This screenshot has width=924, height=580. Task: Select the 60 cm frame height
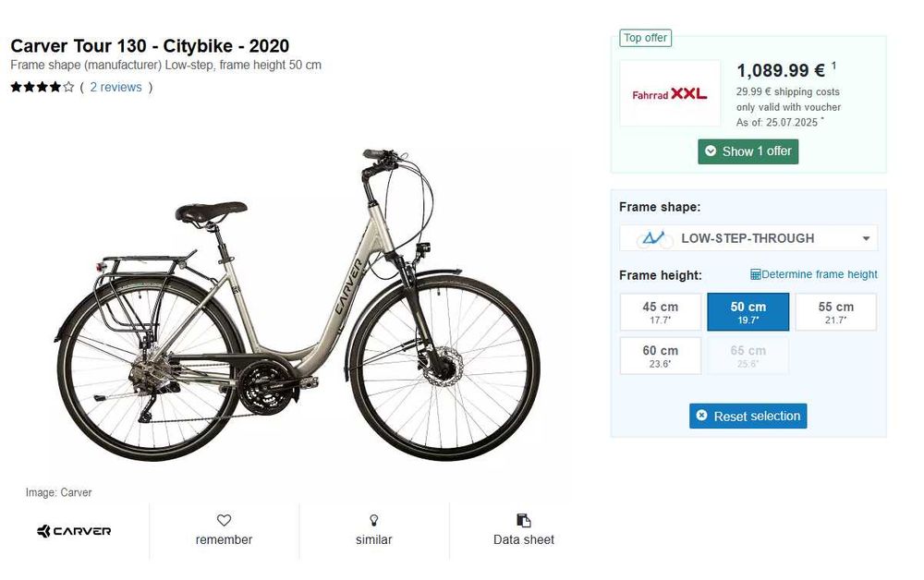coord(661,356)
